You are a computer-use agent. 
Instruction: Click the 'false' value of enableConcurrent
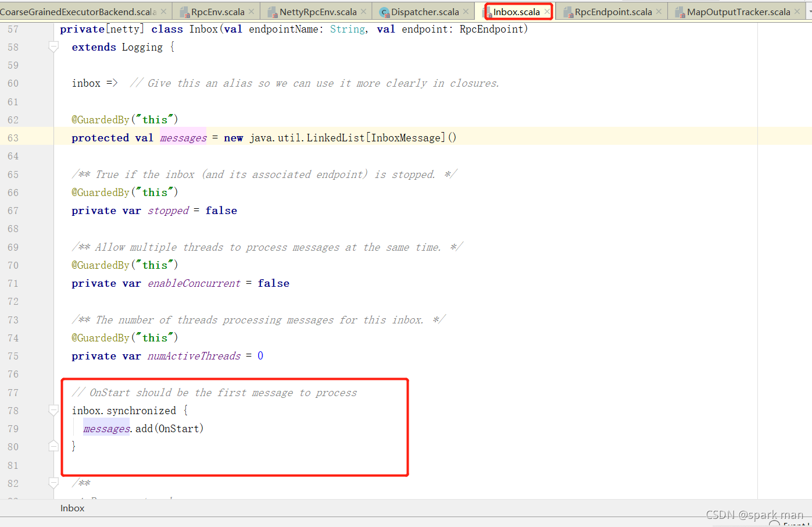[273, 283]
